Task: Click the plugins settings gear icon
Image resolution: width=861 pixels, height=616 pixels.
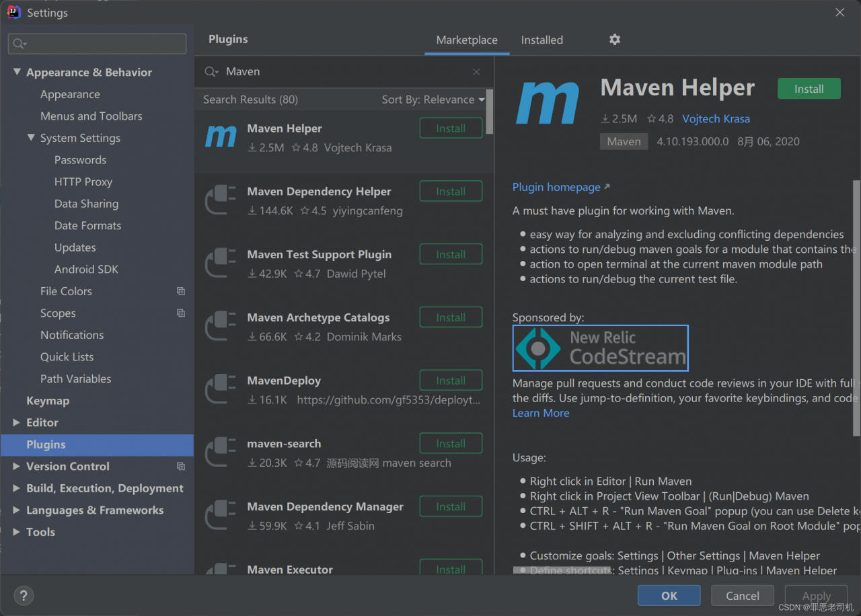Action: click(x=614, y=40)
